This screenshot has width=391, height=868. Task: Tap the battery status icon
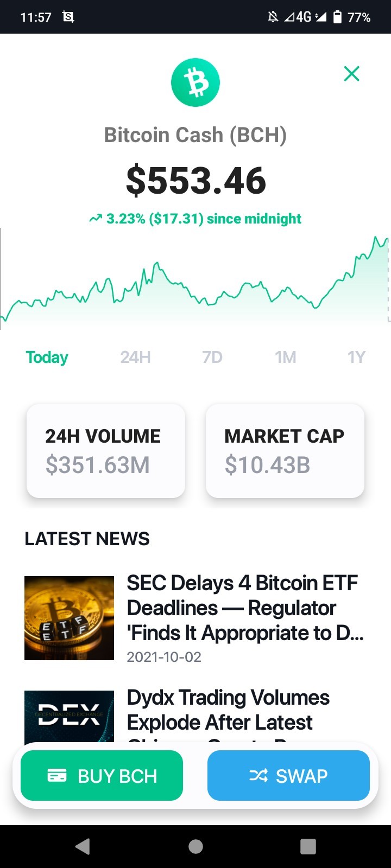pyautogui.click(x=337, y=17)
